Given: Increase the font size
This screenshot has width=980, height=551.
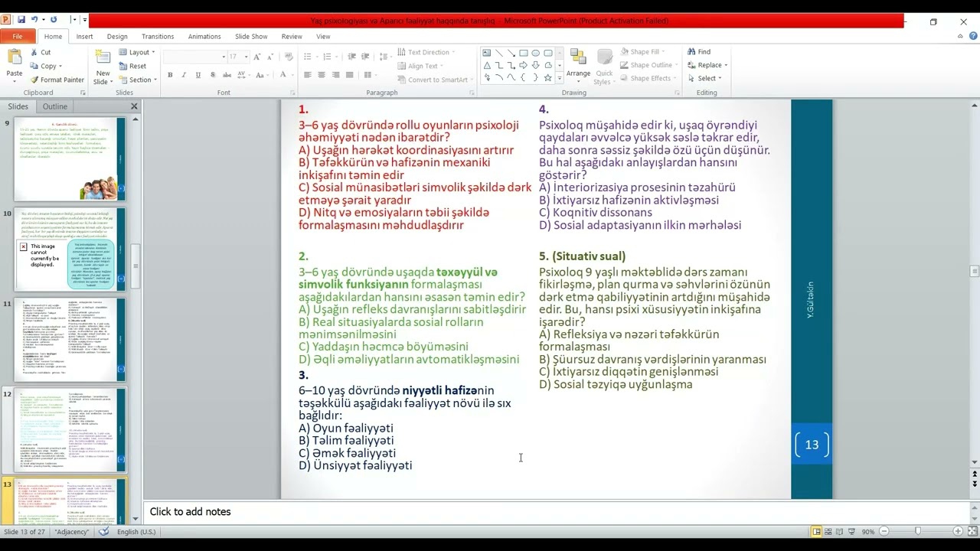Looking at the screenshot, I should (x=257, y=57).
